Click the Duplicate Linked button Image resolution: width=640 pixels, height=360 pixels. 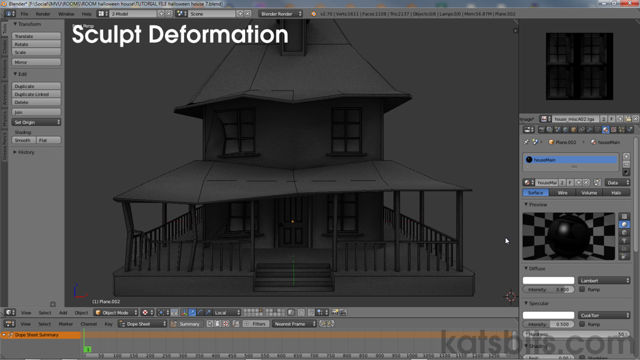point(36,94)
